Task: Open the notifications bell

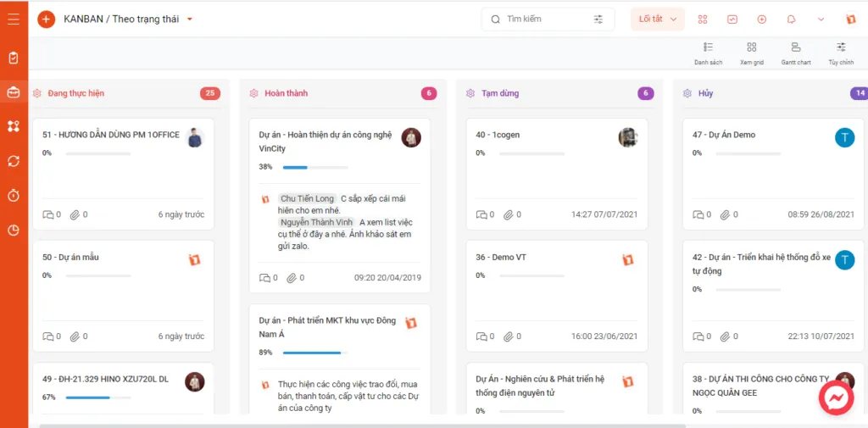Action: point(791,19)
